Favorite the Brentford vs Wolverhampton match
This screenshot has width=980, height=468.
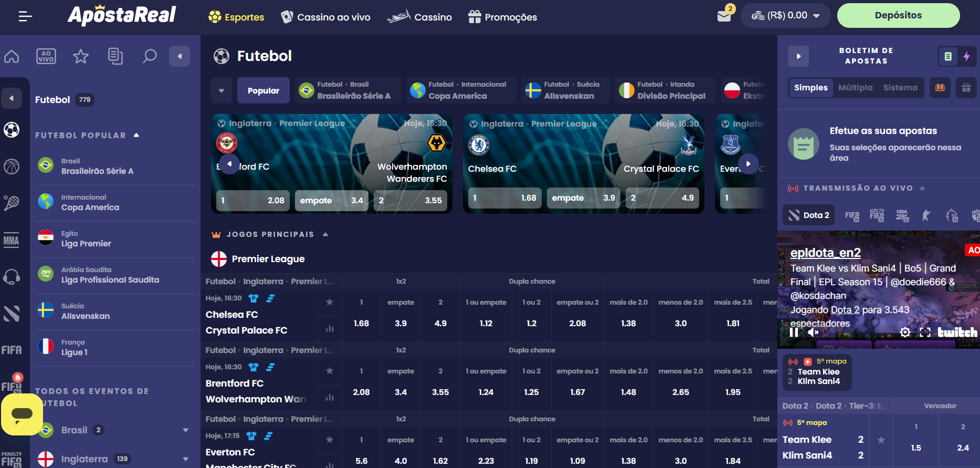point(330,371)
